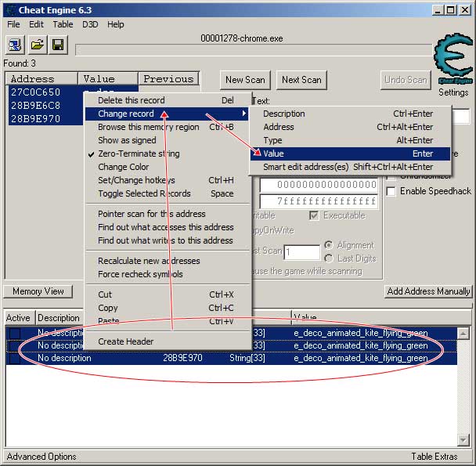Click the scan stop address field 7fffffffffffff

319,201
